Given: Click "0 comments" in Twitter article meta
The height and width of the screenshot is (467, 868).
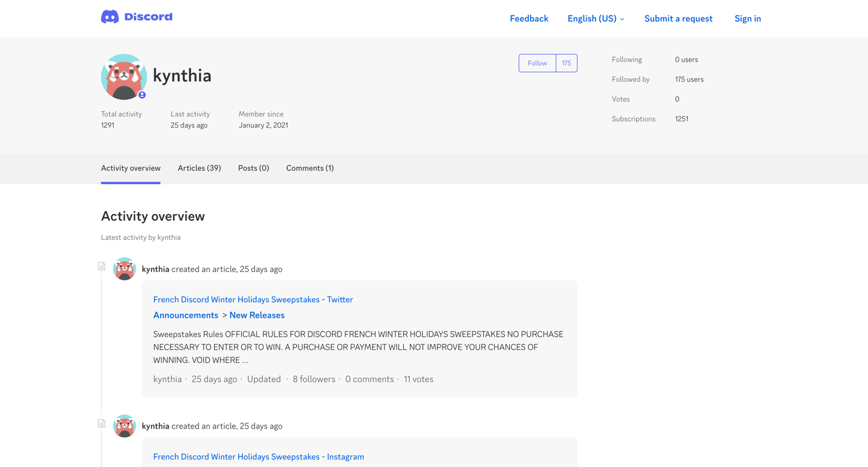Looking at the screenshot, I should pos(370,379).
